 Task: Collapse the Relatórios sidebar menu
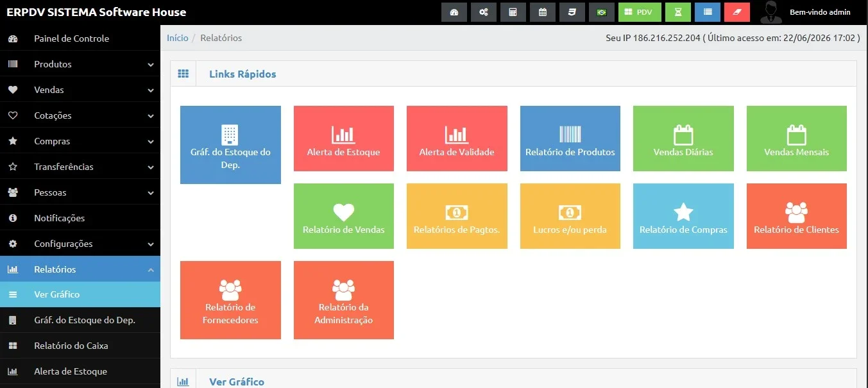coord(80,269)
